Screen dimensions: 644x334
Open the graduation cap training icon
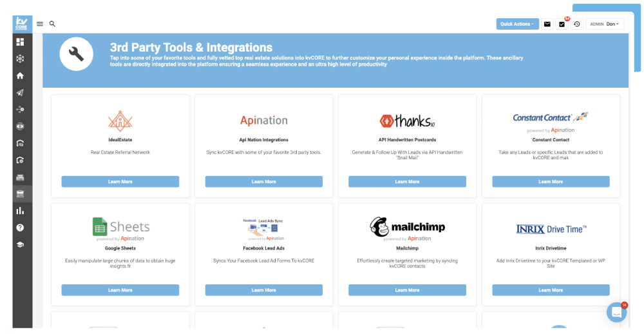[20, 244]
